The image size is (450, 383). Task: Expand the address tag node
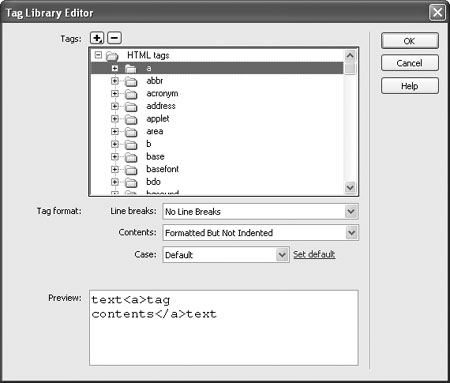[x=115, y=106]
